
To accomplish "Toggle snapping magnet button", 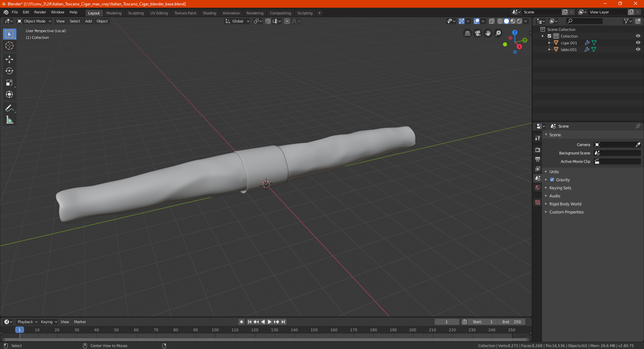I will click(x=268, y=21).
